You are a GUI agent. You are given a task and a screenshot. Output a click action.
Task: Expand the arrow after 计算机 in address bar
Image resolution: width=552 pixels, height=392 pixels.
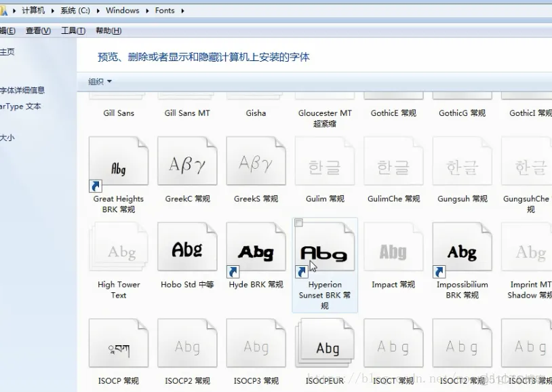[x=52, y=11]
